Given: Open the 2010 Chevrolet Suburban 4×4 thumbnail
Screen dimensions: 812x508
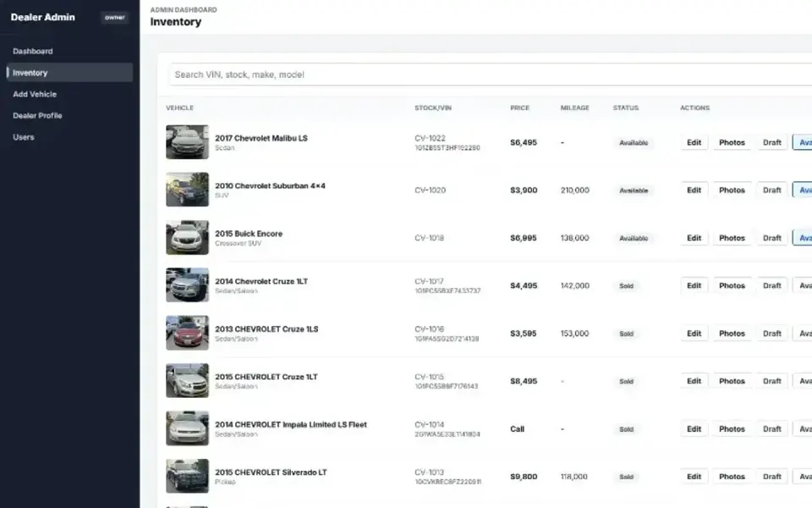Looking at the screenshot, I should [x=187, y=190].
